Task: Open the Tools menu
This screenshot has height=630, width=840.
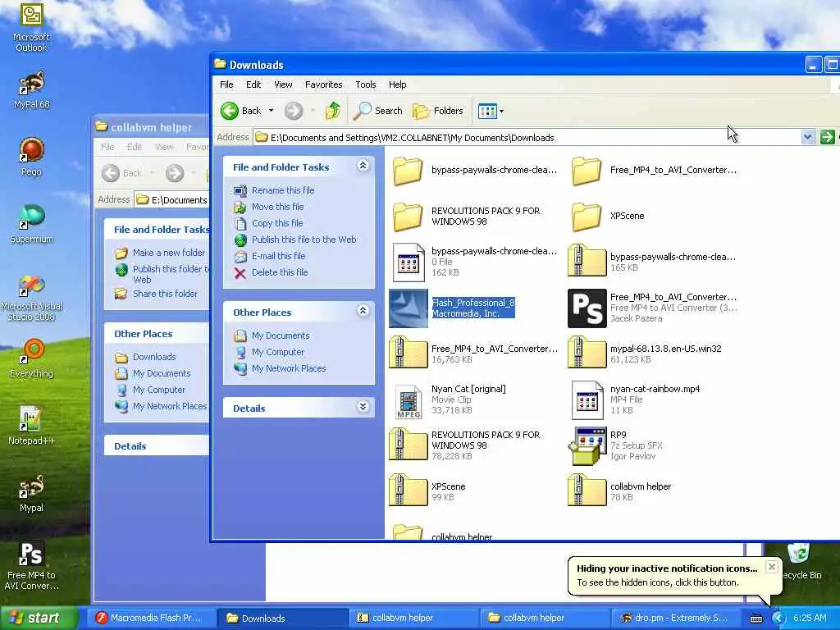Action: tap(365, 84)
